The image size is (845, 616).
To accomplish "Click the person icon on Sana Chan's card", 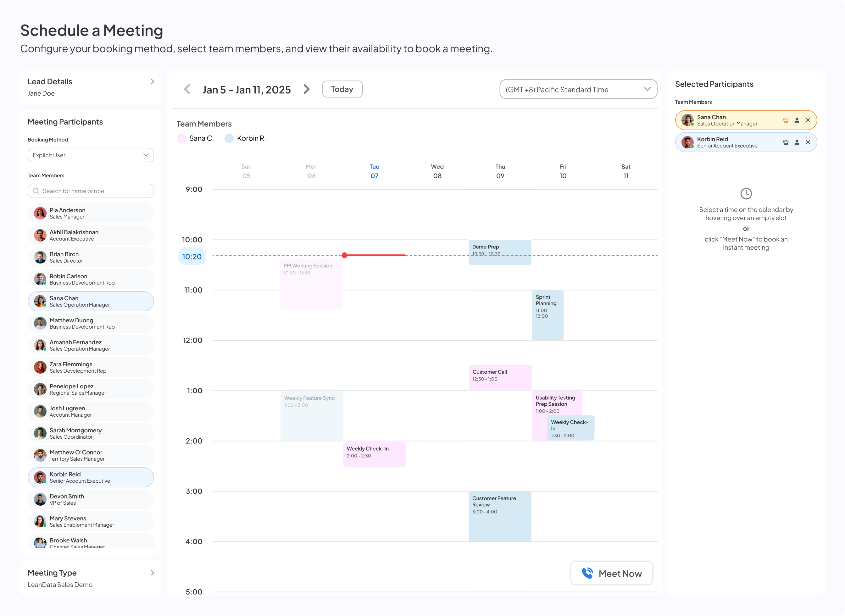I will pos(797,120).
